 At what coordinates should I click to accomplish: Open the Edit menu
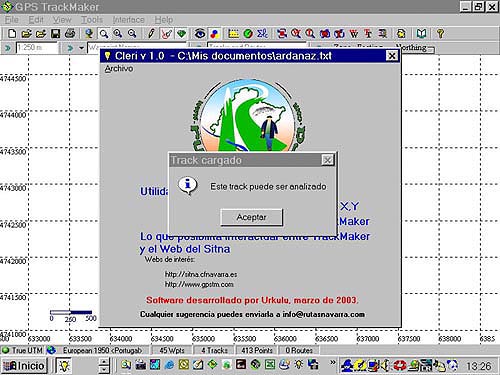[36, 20]
